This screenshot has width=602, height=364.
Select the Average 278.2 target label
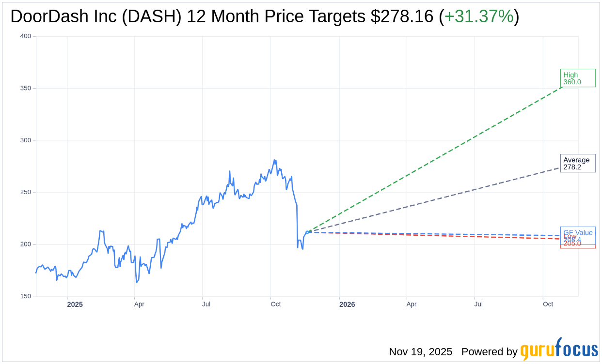click(577, 163)
